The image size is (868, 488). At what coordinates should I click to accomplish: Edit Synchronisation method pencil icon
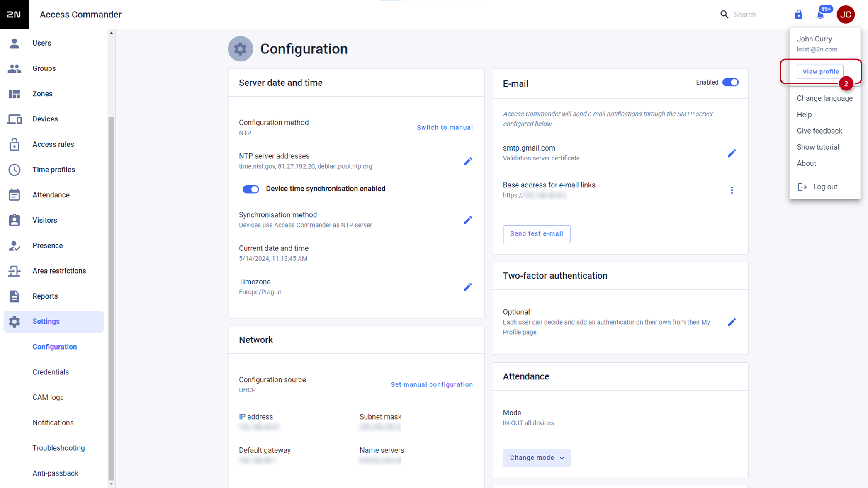click(467, 220)
